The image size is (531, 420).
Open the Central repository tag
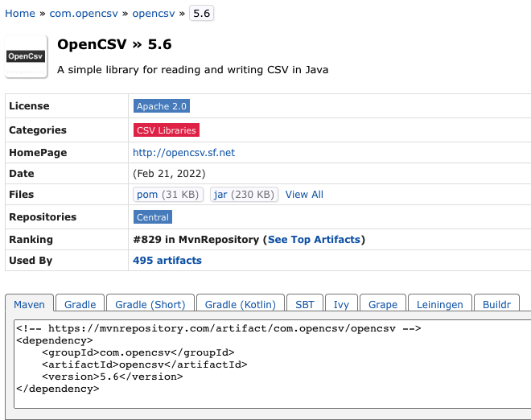tap(153, 217)
